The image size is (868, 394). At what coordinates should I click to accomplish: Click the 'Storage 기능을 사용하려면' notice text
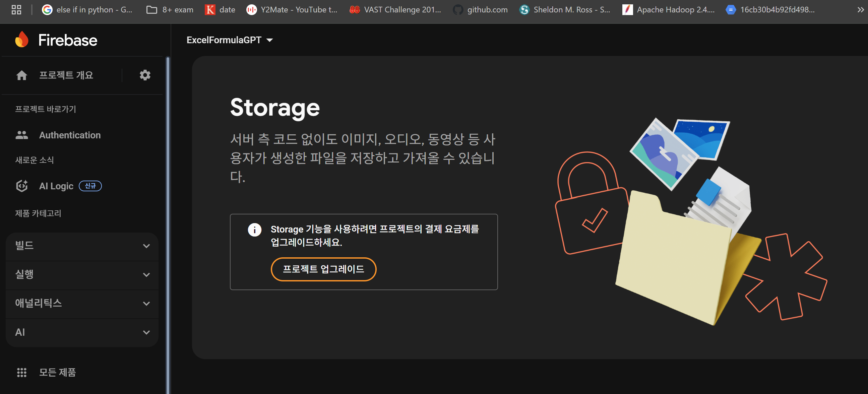pos(375,236)
